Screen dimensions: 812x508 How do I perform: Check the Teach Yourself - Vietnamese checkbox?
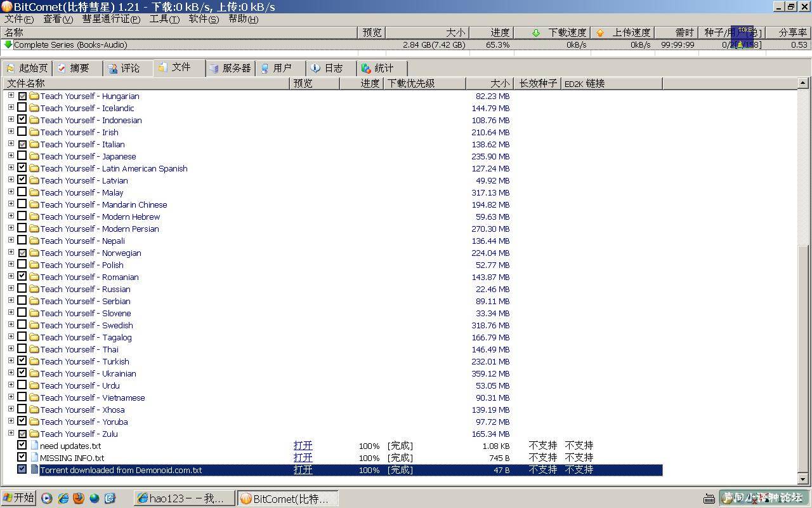(22, 398)
